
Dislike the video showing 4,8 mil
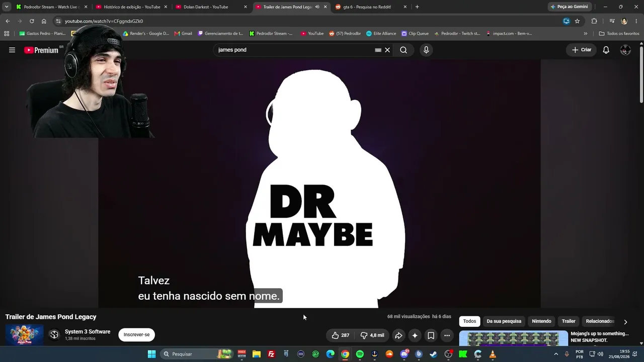(372, 335)
